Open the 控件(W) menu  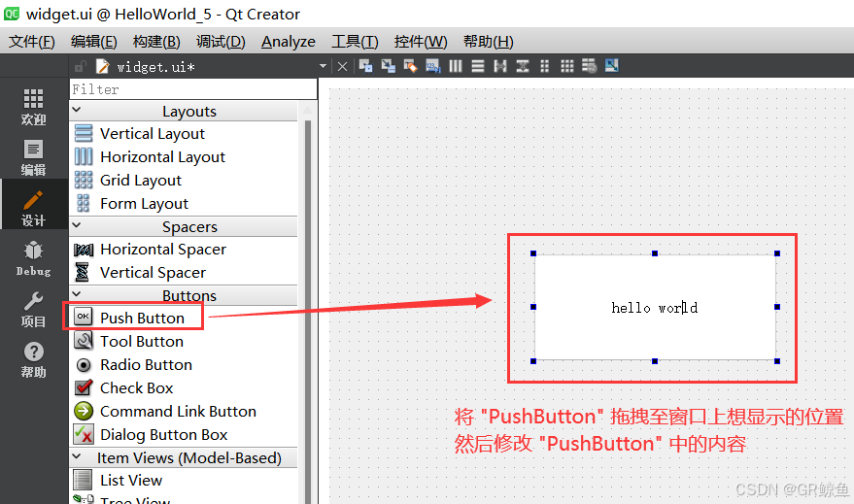(421, 42)
